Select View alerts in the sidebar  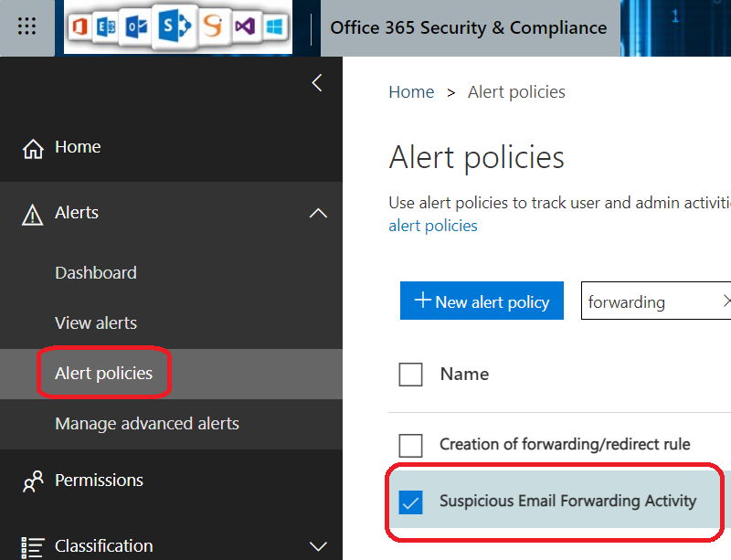pyautogui.click(x=96, y=322)
